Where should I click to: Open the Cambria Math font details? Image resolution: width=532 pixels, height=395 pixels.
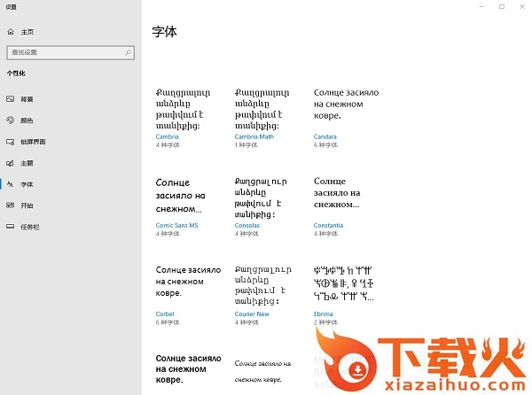(x=254, y=136)
